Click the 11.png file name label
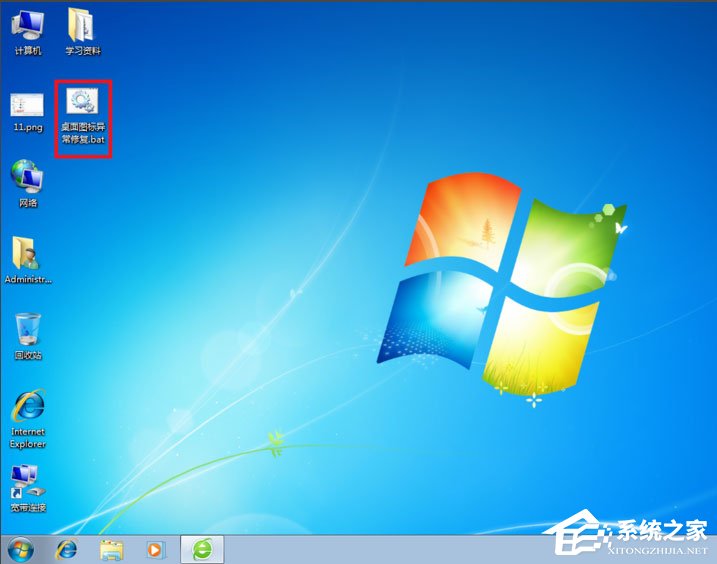Viewport: 717px width, 564px height. tap(27, 129)
